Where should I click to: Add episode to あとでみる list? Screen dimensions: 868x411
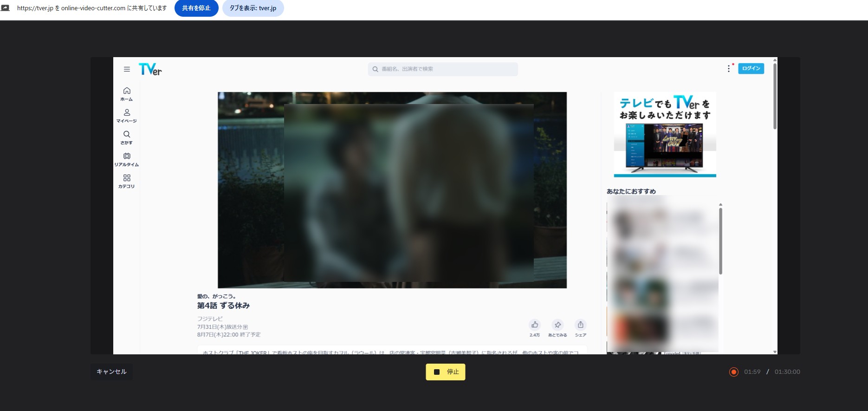[x=557, y=325]
